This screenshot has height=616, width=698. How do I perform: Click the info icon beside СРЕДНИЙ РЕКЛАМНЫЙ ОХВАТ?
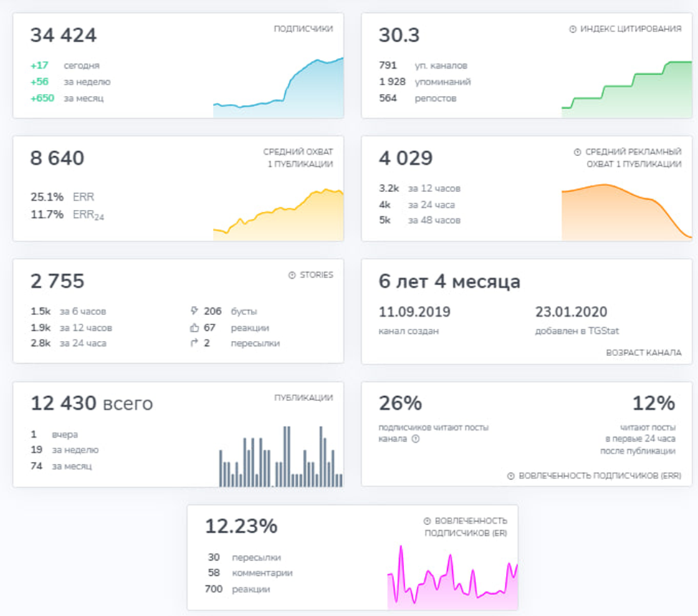point(578,153)
